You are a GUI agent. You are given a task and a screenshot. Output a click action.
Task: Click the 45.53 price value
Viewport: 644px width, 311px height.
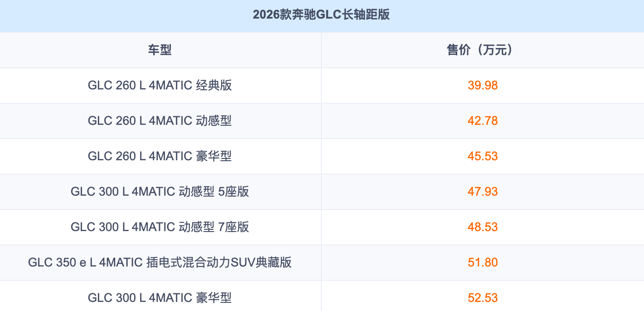(x=483, y=156)
